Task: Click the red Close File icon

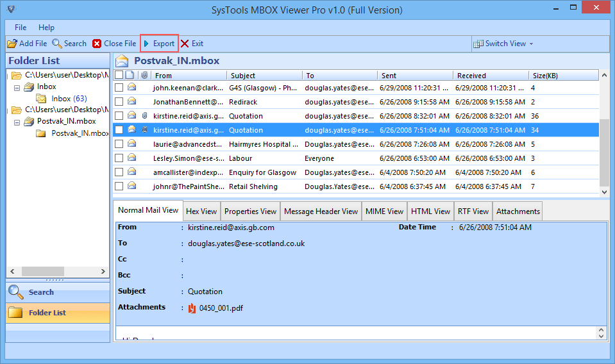Action: click(97, 44)
